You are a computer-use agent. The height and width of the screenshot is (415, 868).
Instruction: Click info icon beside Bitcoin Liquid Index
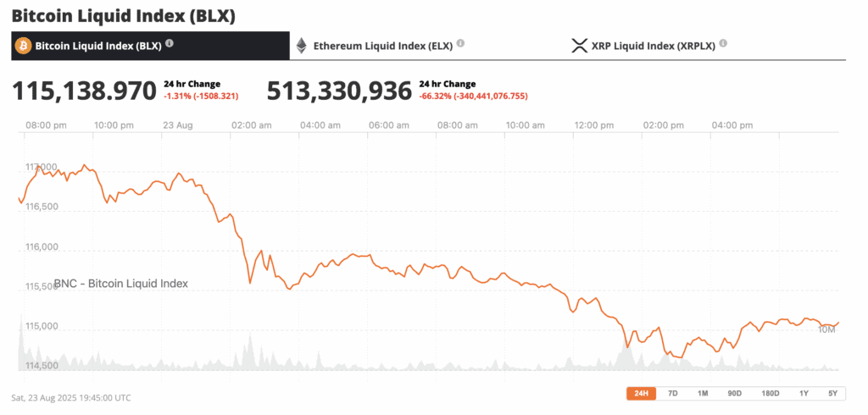170,43
